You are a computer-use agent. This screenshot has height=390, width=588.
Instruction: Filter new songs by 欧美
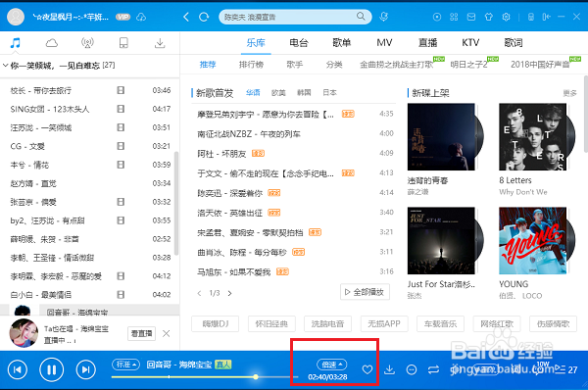coord(278,93)
